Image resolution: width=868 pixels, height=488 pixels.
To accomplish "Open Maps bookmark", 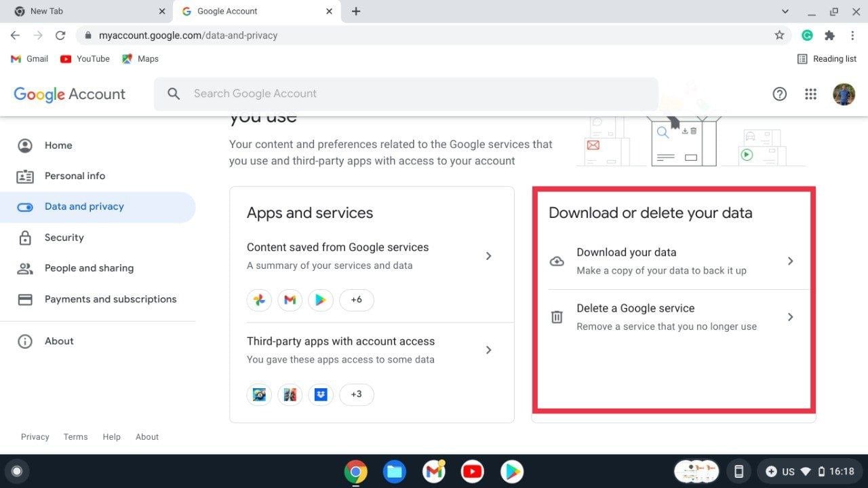I will click(140, 59).
